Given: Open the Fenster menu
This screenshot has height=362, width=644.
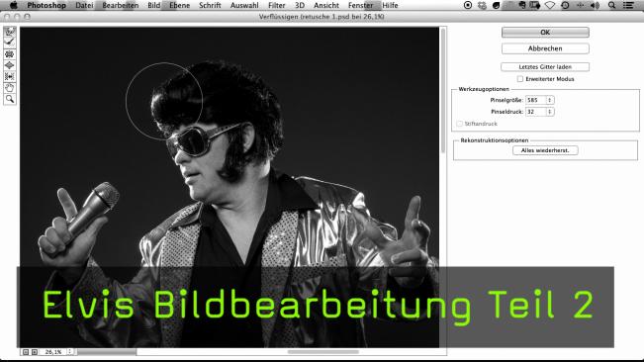Looking at the screenshot, I should 361,5.
